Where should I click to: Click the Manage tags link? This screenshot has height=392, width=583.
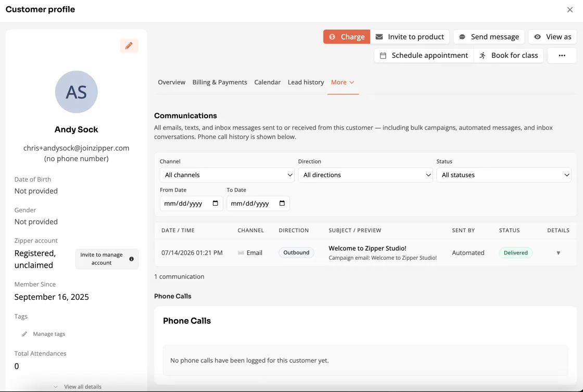coord(49,334)
